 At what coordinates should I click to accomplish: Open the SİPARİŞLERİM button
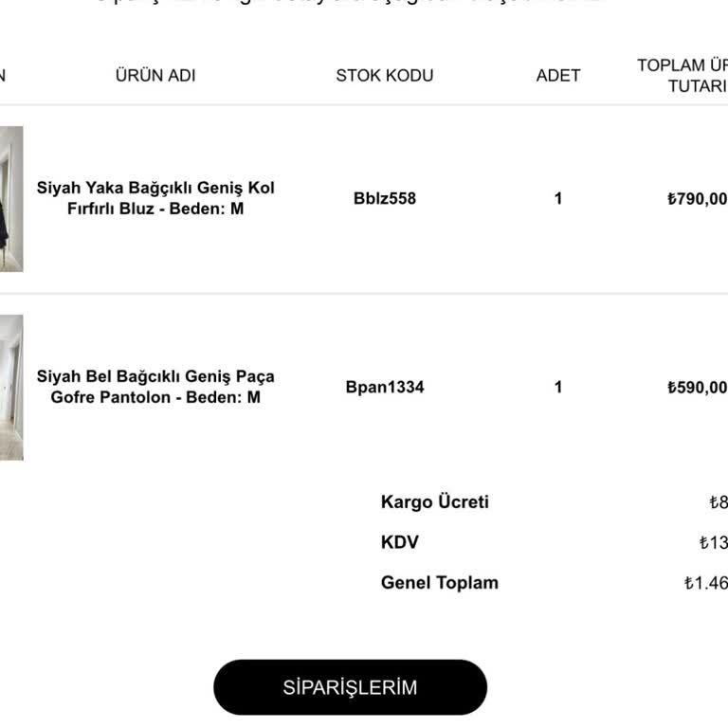click(350, 687)
